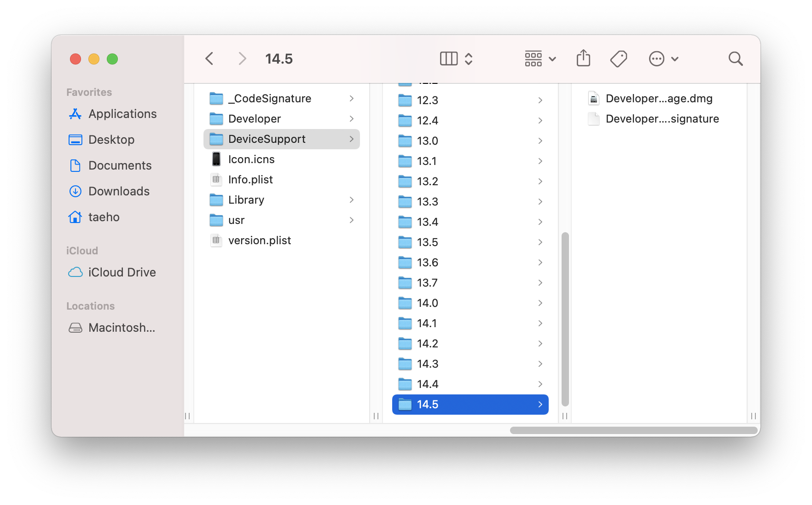Select the Info.plist file
This screenshot has height=505, width=812.
pyautogui.click(x=282, y=180)
